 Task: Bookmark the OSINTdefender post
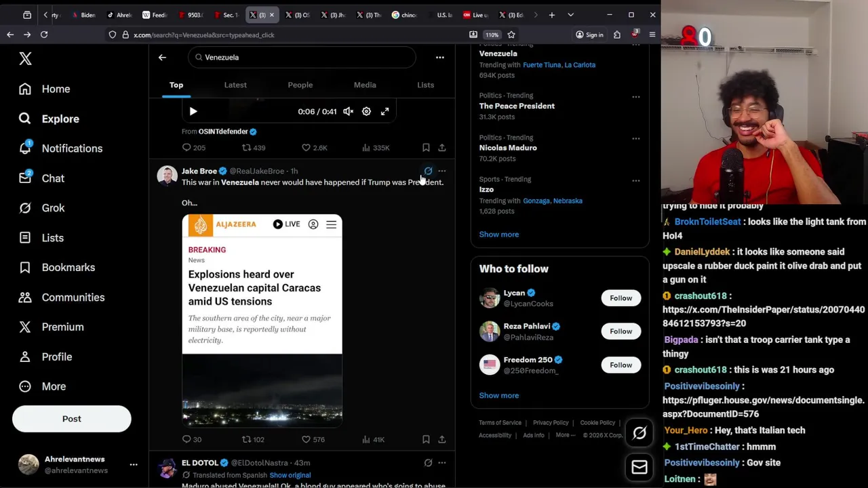coord(426,148)
